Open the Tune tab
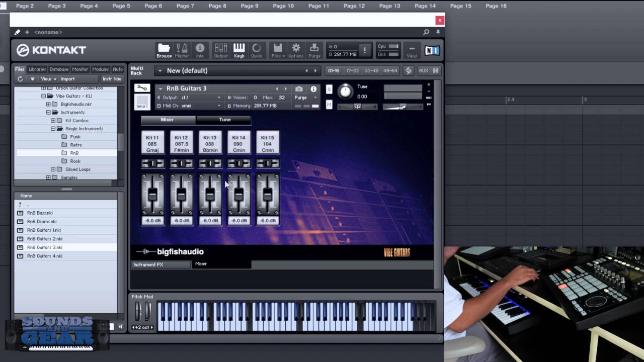 pos(224,120)
